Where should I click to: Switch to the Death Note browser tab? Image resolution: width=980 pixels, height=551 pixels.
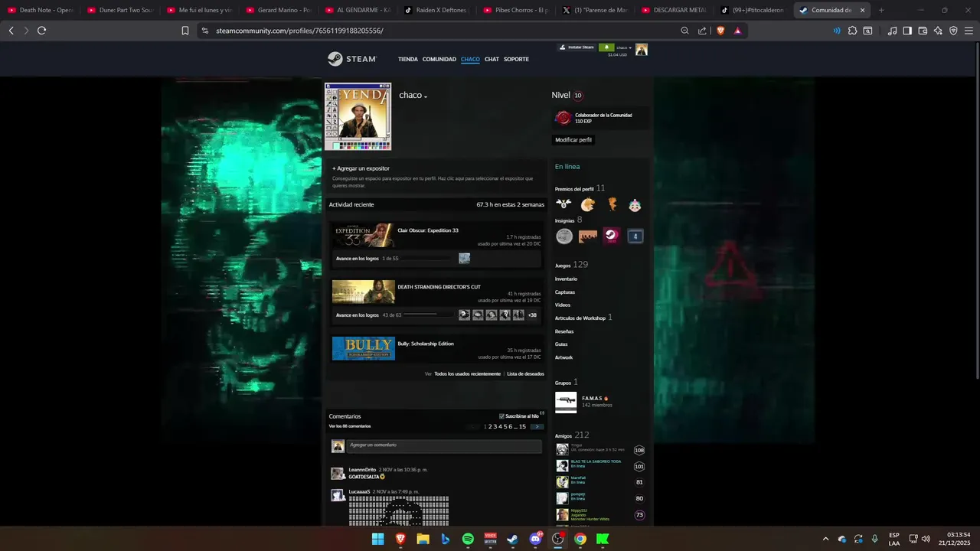point(41,10)
